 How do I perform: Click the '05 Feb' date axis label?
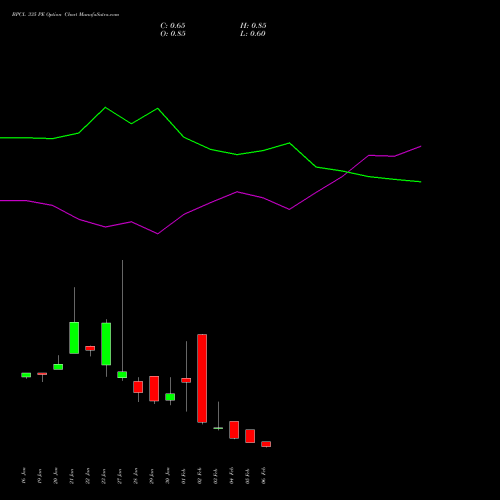(248, 476)
